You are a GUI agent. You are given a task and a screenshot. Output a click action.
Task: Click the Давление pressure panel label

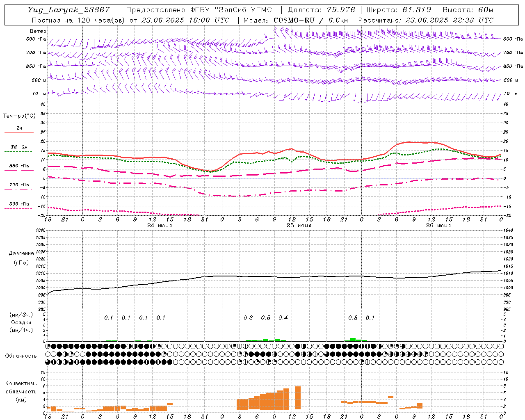click(21, 253)
